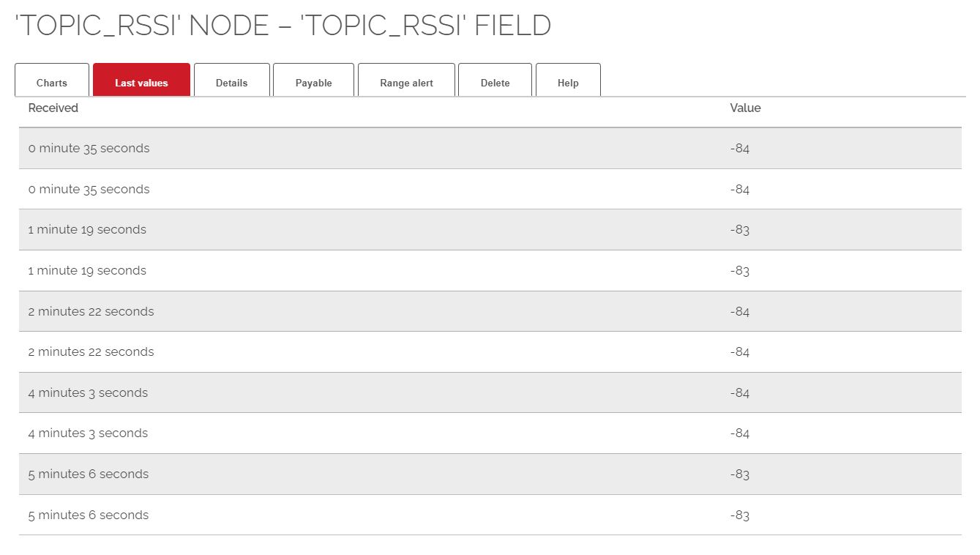Image resolution: width=980 pixels, height=555 pixels.
Task: Switch to the Charts tab
Action: [x=52, y=83]
